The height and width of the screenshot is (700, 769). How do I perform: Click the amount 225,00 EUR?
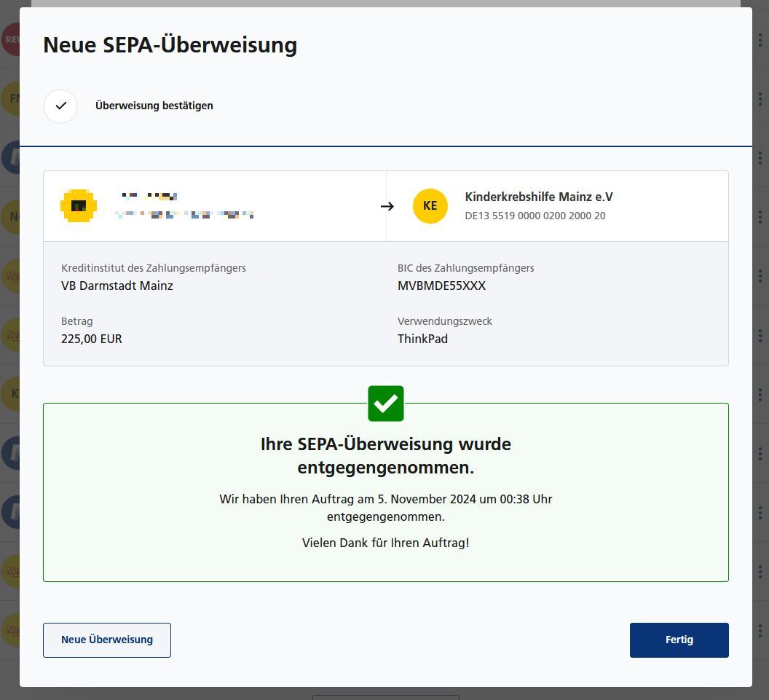(92, 339)
